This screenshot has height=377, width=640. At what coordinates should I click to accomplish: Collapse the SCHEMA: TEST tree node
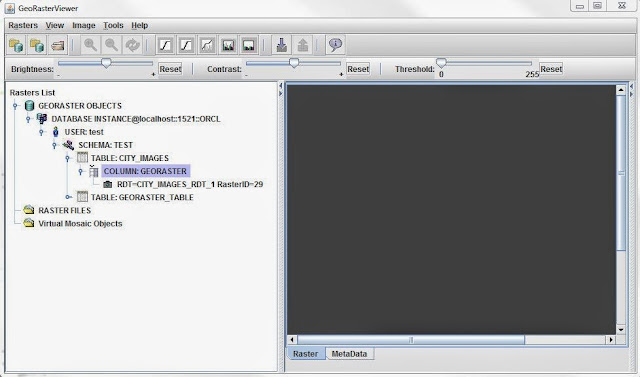[54, 145]
